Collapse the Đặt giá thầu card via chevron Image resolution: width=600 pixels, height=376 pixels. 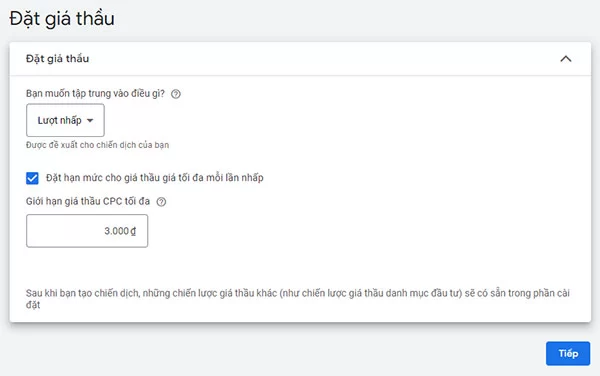[x=566, y=59]
